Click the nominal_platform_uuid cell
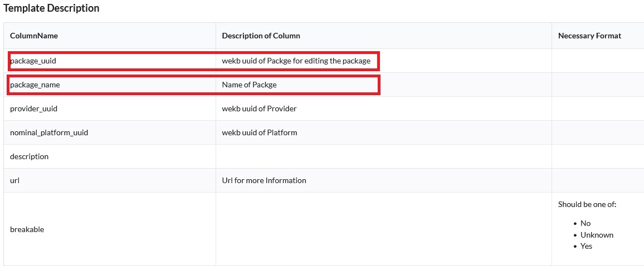This screenshot has height=266, width=644. (x=49, y=132)
